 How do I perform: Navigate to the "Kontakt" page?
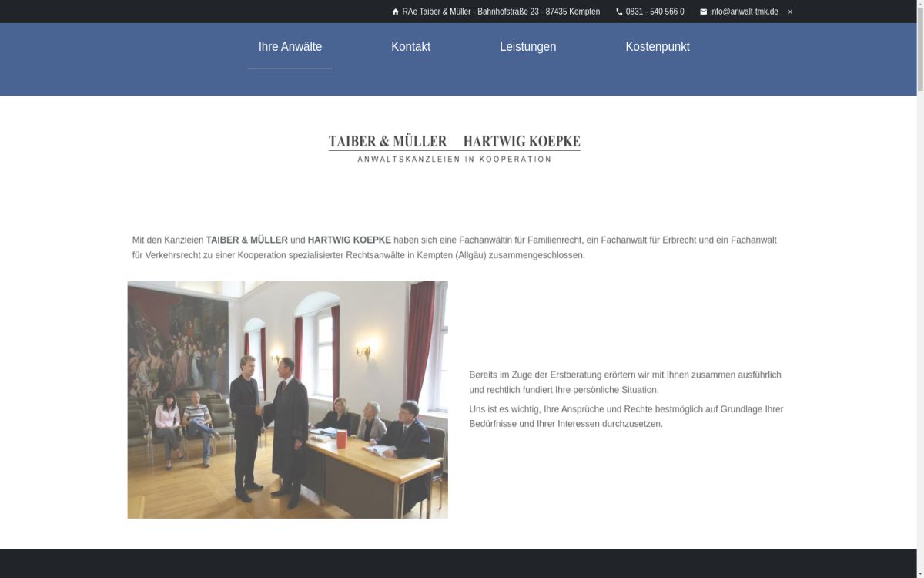410,46
